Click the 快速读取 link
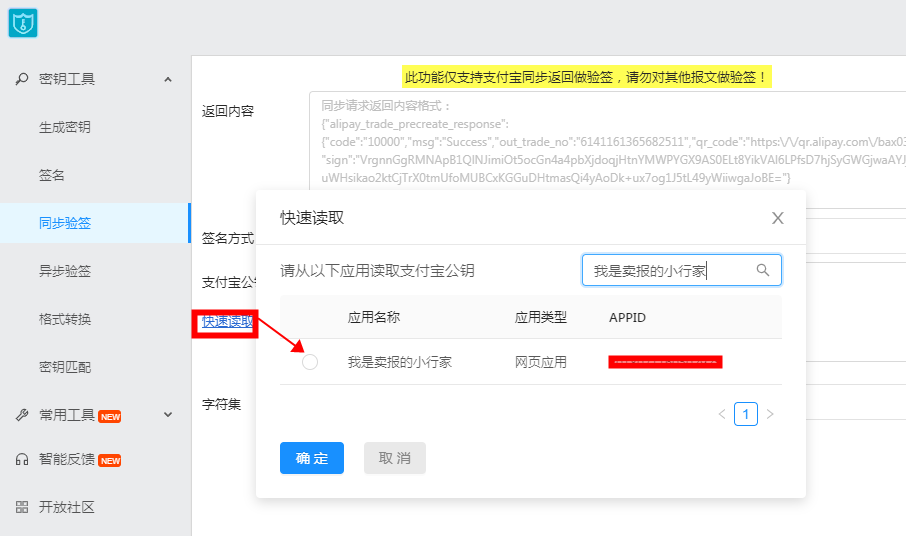 (227, 322)
